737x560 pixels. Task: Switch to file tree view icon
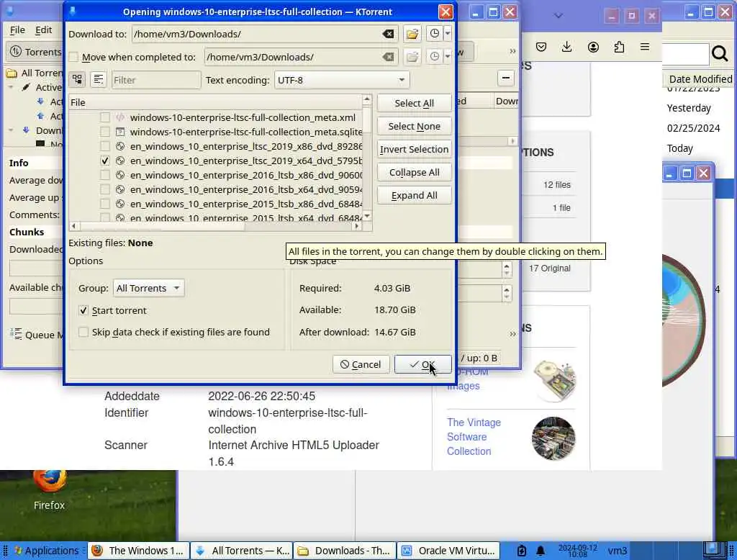[77, 79]
